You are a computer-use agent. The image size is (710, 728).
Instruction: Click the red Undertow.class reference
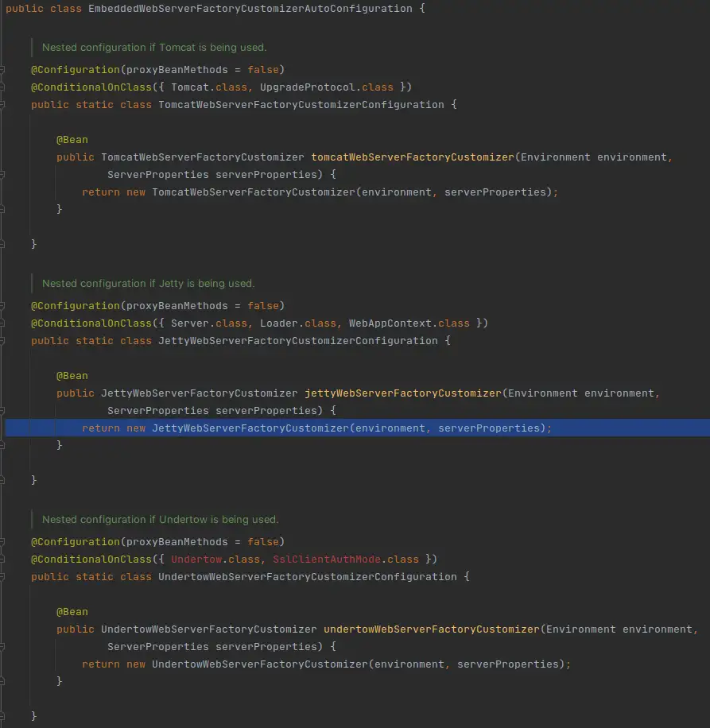(x=215, y=560)
